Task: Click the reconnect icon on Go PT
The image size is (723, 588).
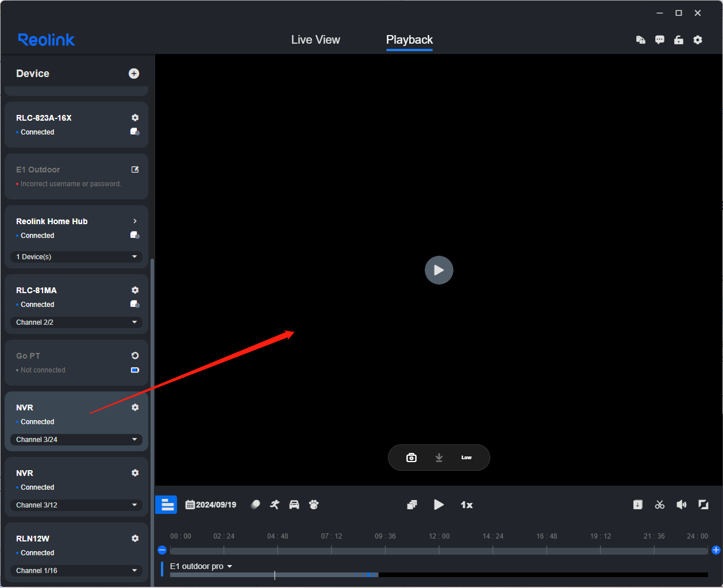Action: tap(135, 356)
